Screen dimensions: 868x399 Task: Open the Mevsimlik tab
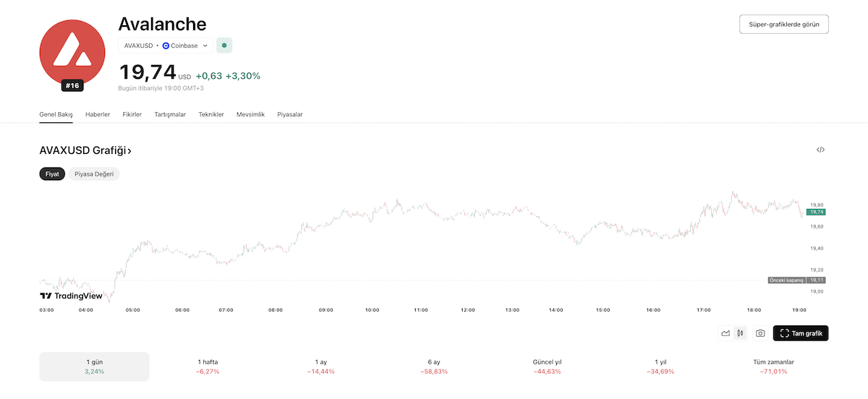[x=250, y=114]
